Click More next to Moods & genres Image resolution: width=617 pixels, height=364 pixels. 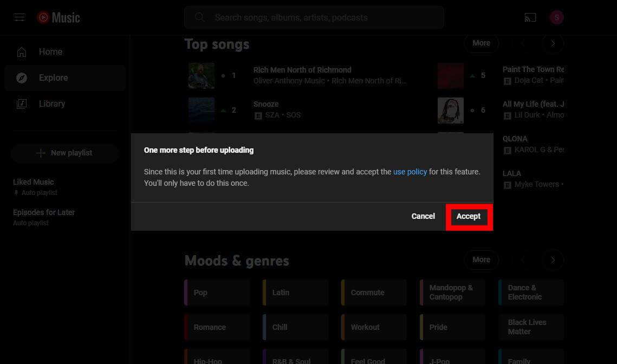pyautogui.click(x=481, y=259)
